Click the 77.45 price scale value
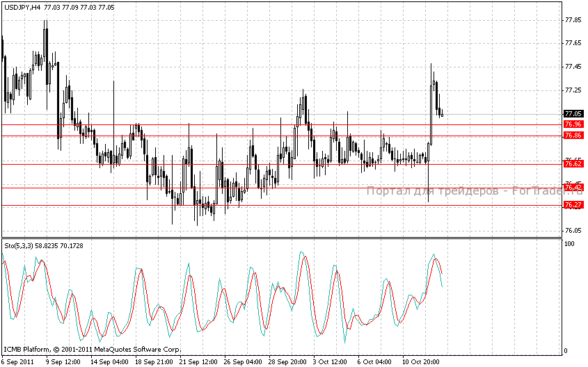588x367 pixels. [573, 67]
